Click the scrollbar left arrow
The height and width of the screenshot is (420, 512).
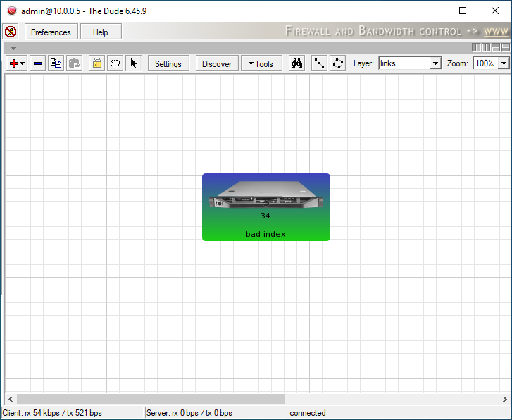tap(11, 399)
